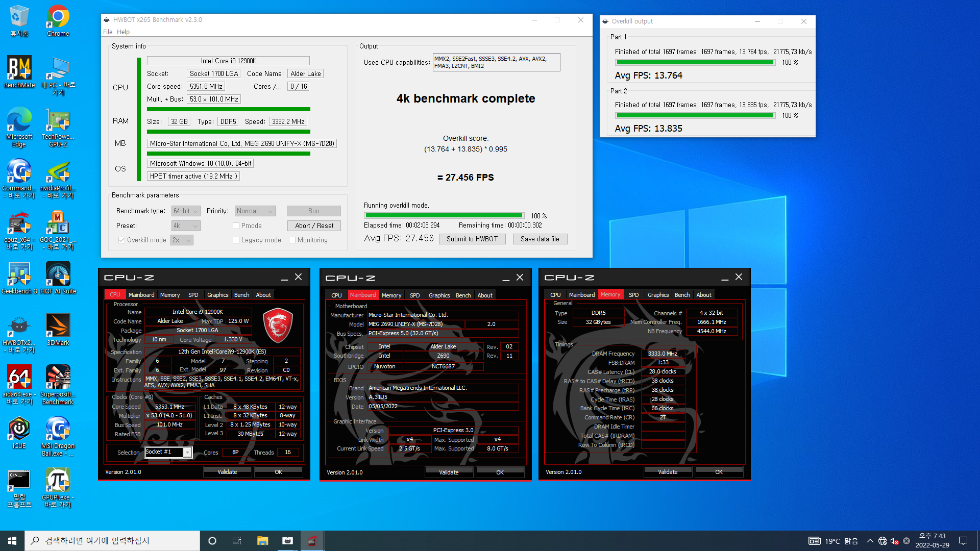Open the Help menu in HWBOT

tap(123, 32)
